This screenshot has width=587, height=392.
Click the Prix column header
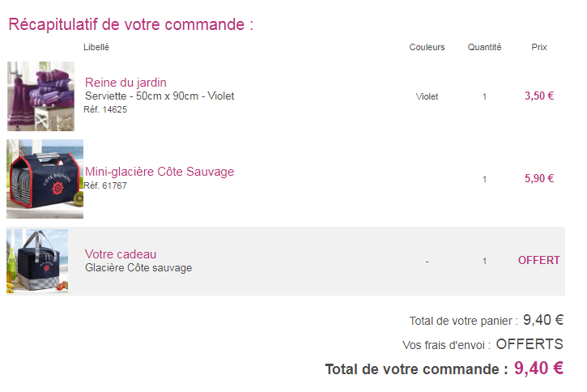tap(538, 47)
